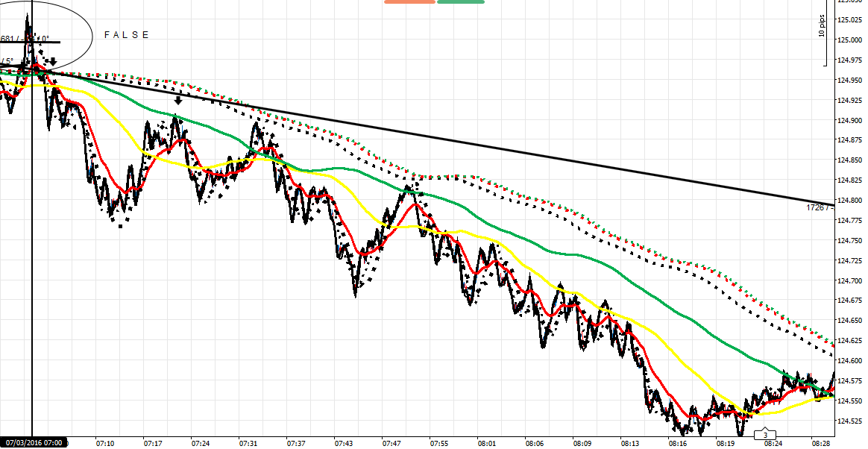The height and width of the screenshot is (449, 868).
Task: Click the 08:28 time label
Action: 821,443
